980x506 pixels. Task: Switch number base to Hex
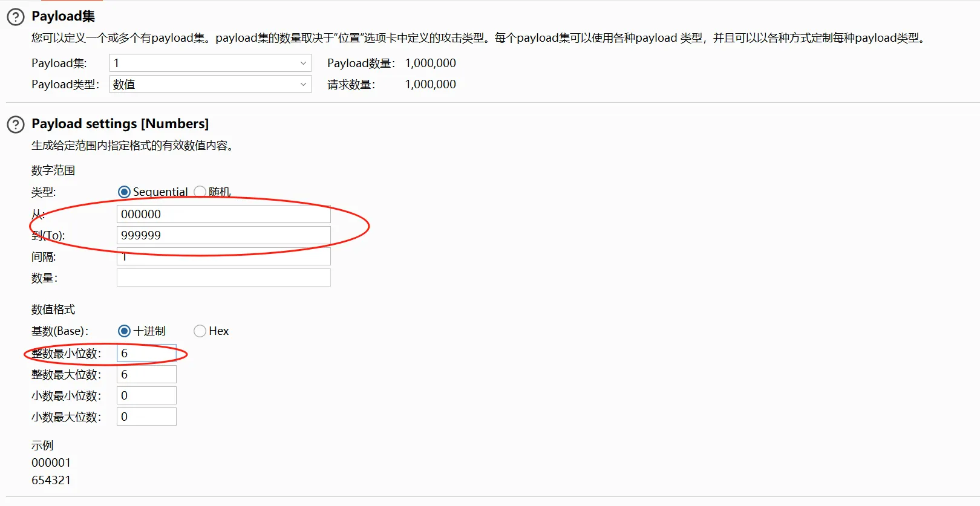tap(200, 331)
